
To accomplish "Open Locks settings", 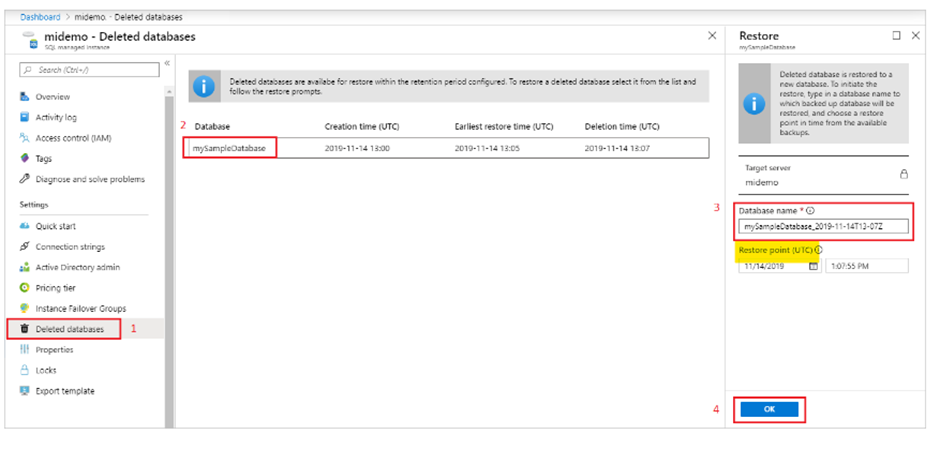I will point(48,370).
